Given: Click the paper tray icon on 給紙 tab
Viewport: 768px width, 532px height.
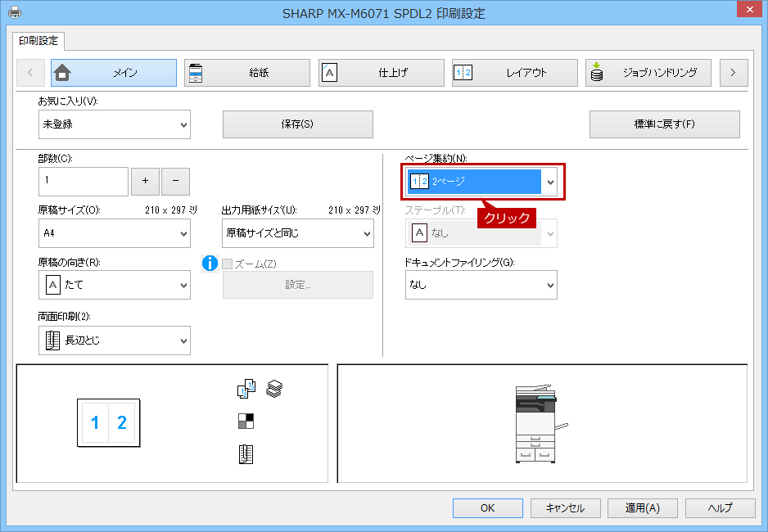Looking at the screenshot, I should (196, 73).
